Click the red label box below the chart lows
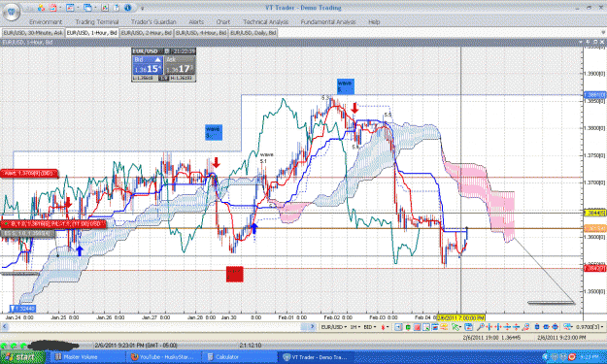The width and height of the screenshot is (607, 364). pos(235,274)
